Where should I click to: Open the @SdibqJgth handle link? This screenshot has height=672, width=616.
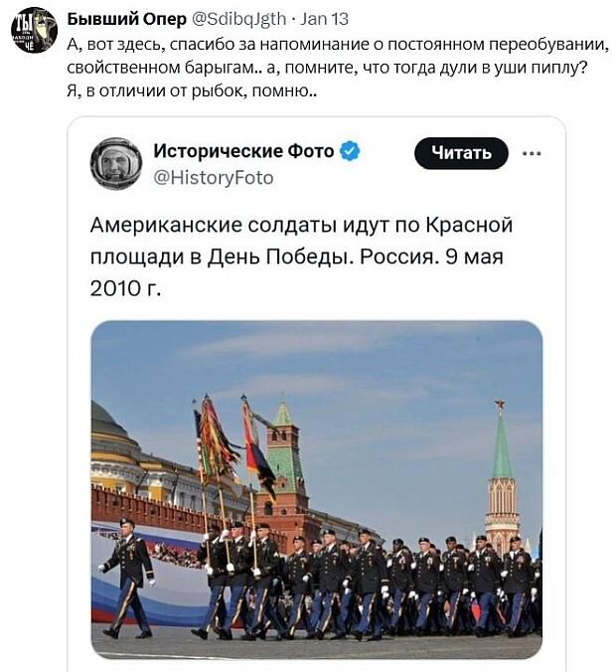point(238,19)
